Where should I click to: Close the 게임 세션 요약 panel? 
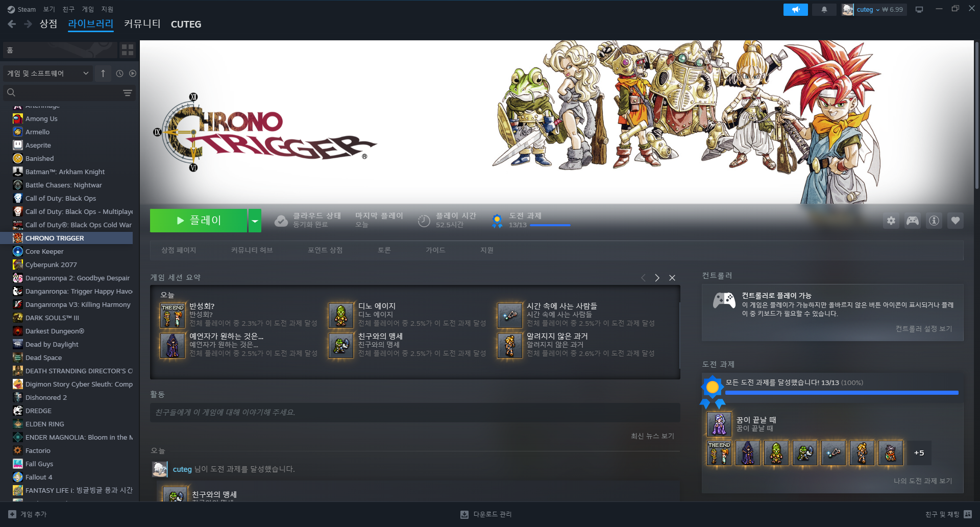[672, 278]
